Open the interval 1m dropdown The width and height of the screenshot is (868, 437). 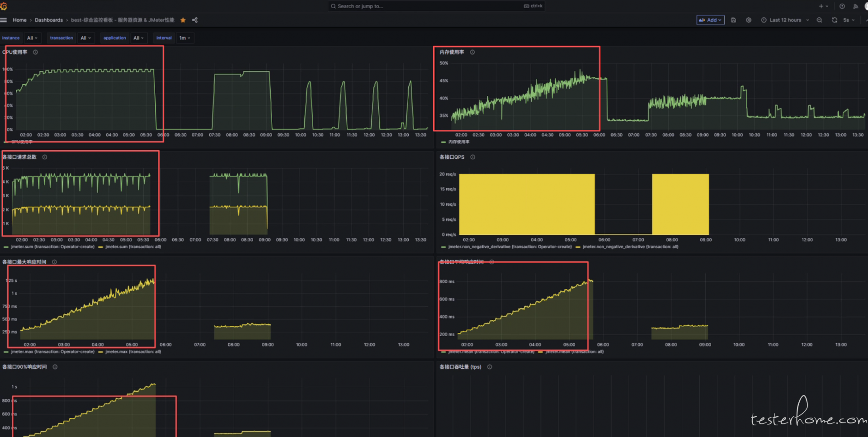tap(184, 38)
